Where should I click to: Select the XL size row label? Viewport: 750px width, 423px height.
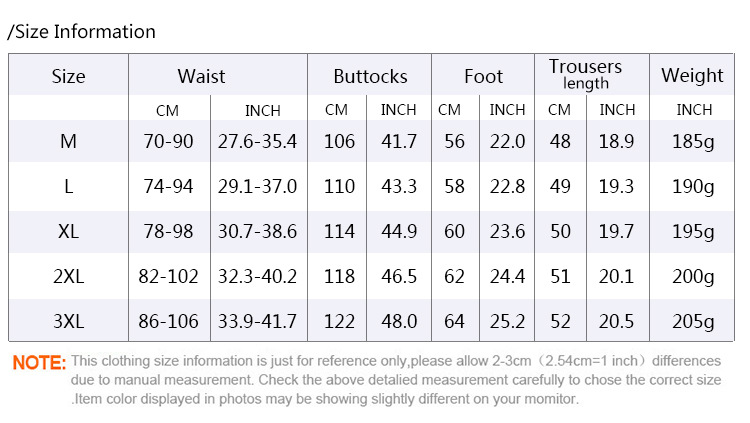tap(68, 231)
